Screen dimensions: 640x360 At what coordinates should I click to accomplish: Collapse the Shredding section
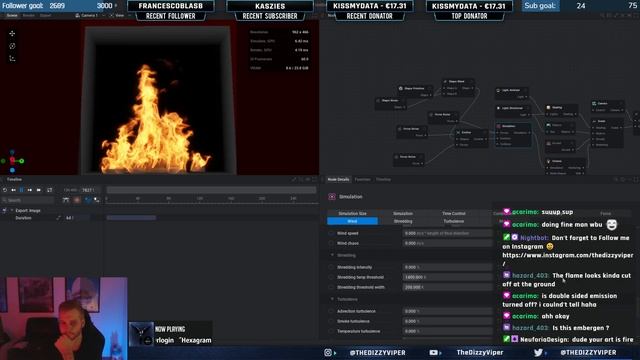[332, 255]
